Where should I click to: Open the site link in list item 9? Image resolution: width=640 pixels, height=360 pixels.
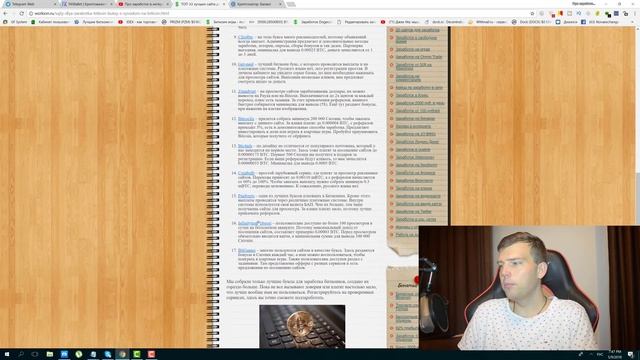pos(245,37)
